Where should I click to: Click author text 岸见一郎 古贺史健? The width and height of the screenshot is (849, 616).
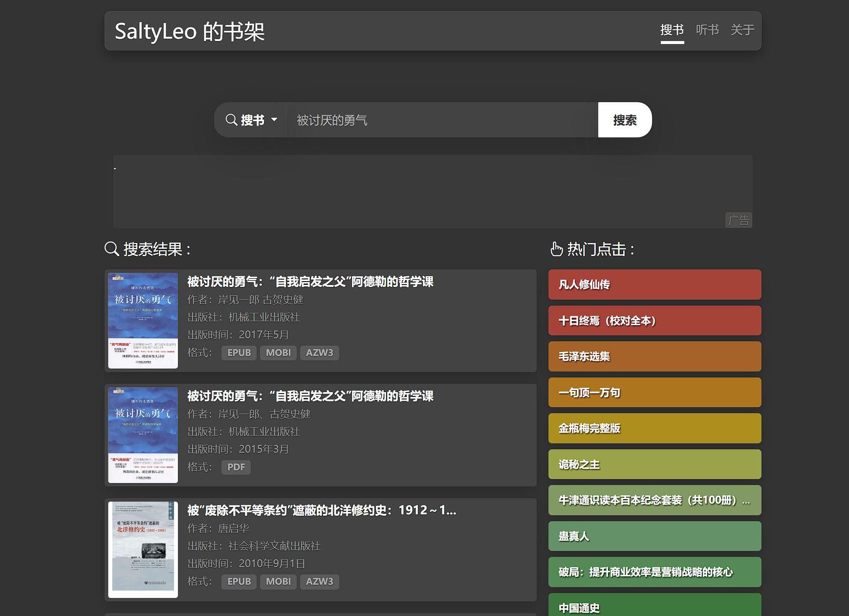261,300
